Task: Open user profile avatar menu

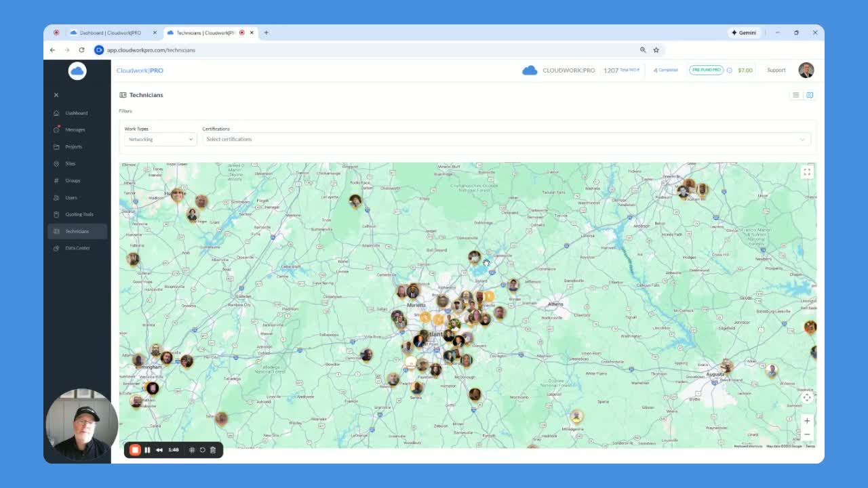Action: tap(806, 70)
